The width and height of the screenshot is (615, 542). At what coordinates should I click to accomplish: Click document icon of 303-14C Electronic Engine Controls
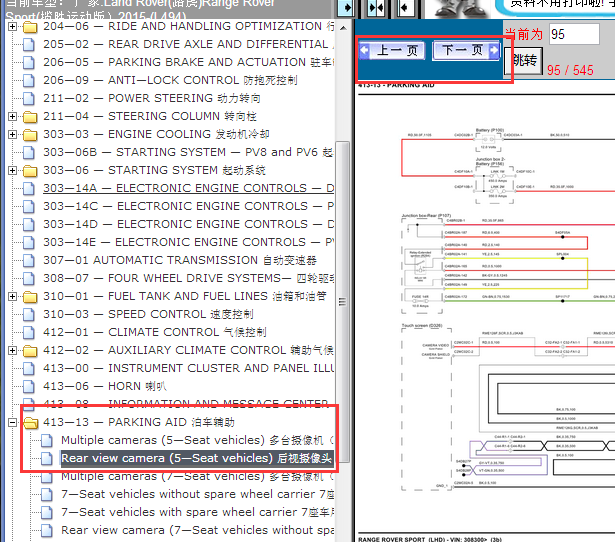pos(29,207)
